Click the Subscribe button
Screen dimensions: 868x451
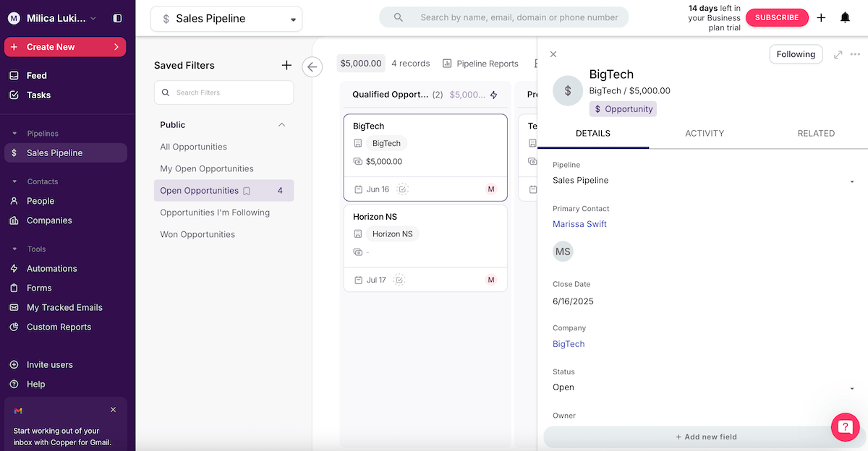click(x=777, y=17)
